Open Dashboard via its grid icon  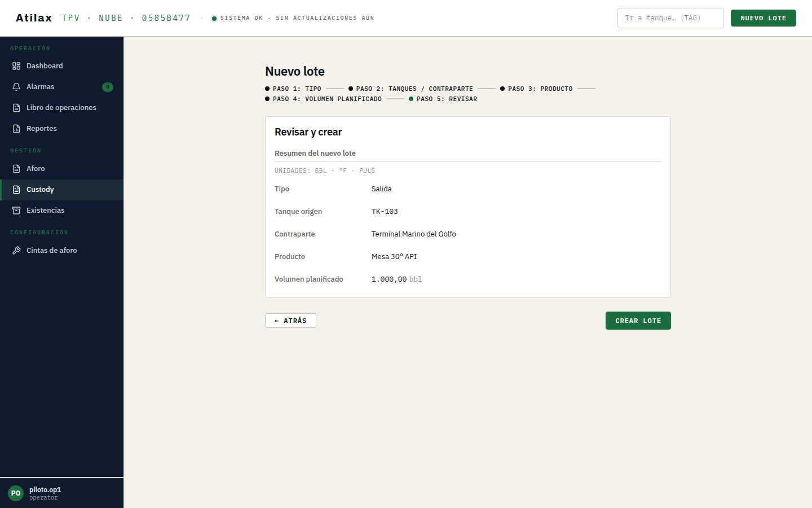point(16,66)
